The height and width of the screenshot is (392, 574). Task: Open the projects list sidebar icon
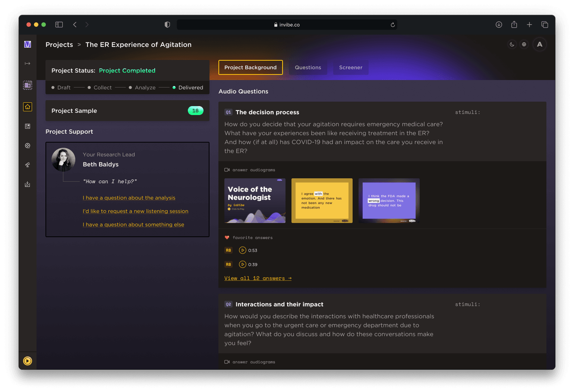(28, 85)
